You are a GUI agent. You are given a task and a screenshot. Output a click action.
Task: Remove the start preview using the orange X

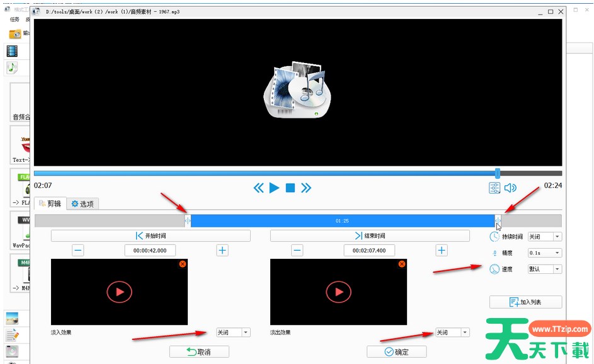pyautogui.click(x=183, y=264)
